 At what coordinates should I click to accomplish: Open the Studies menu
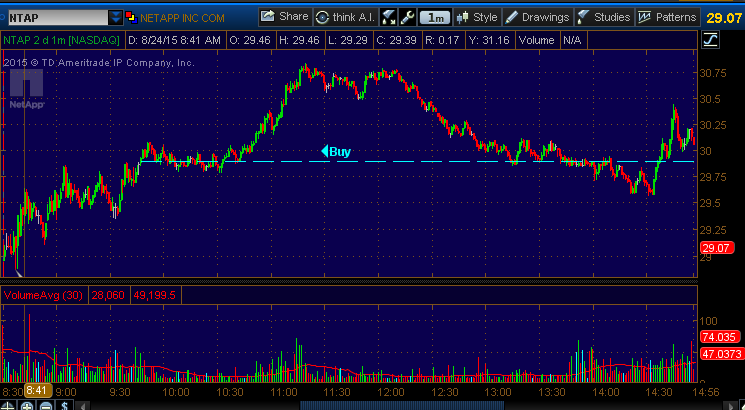[604, 17]
